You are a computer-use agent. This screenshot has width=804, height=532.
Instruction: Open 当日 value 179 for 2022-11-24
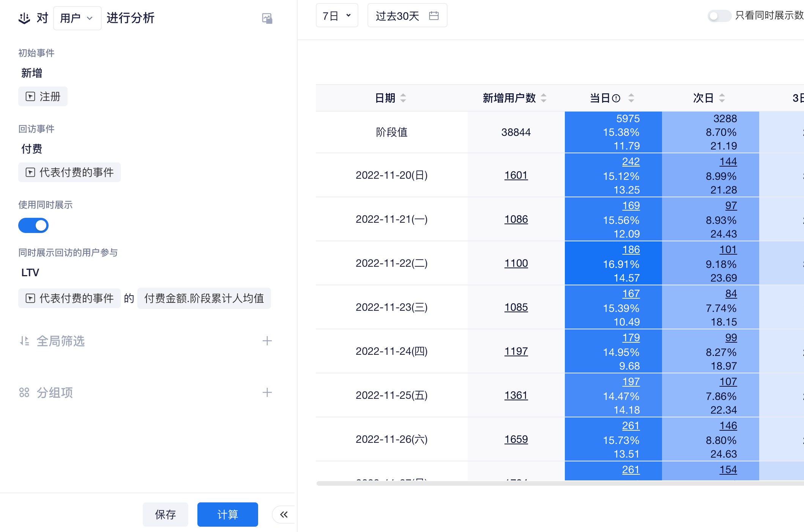tap(631, 338)
